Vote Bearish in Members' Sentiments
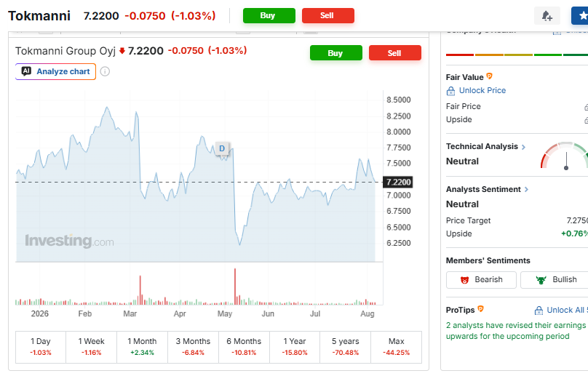This screenshot has height=376, width=588. pos(481,280)
